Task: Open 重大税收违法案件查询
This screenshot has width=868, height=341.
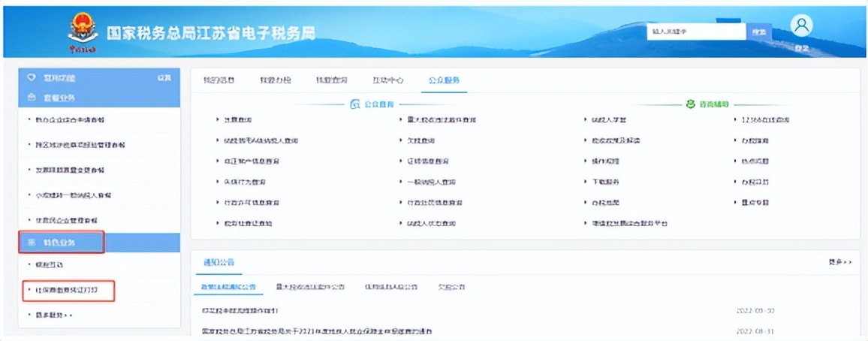Action: (x=442, y=119)
